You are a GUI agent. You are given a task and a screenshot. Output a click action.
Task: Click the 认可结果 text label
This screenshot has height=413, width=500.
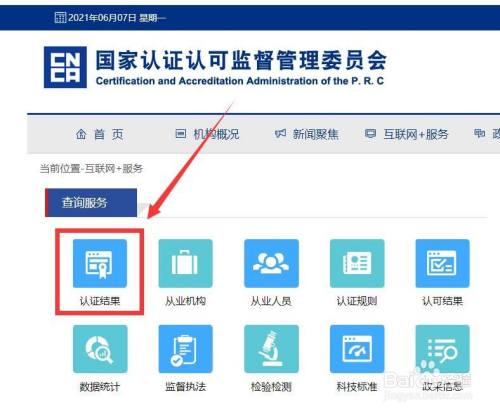coord(442,301)
